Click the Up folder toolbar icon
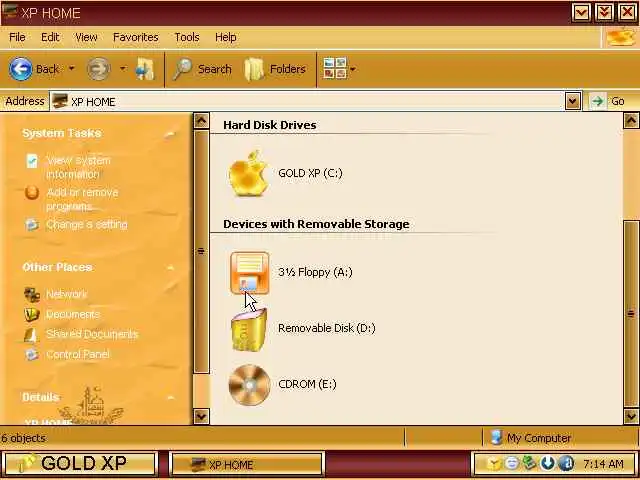This screenshot has width=640, height=480. click(145, 69)
